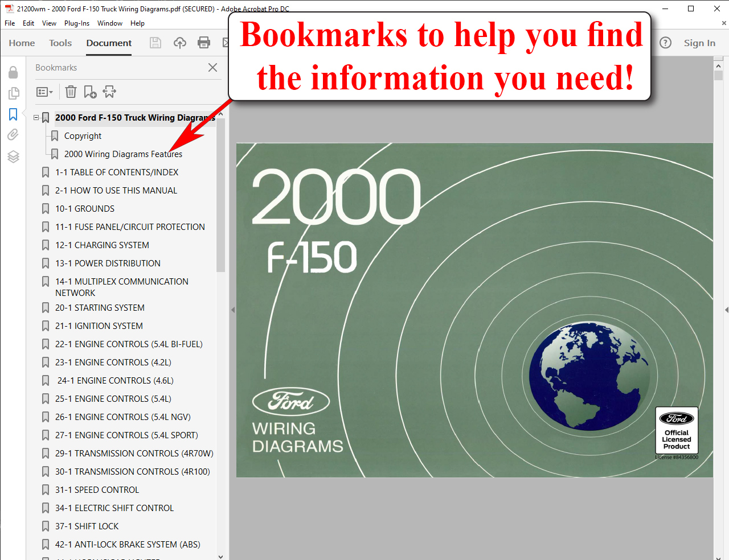
Task: Open 26-1 ENGINE CONTROLS (5.4L NGV)
Action: point(123,417)
